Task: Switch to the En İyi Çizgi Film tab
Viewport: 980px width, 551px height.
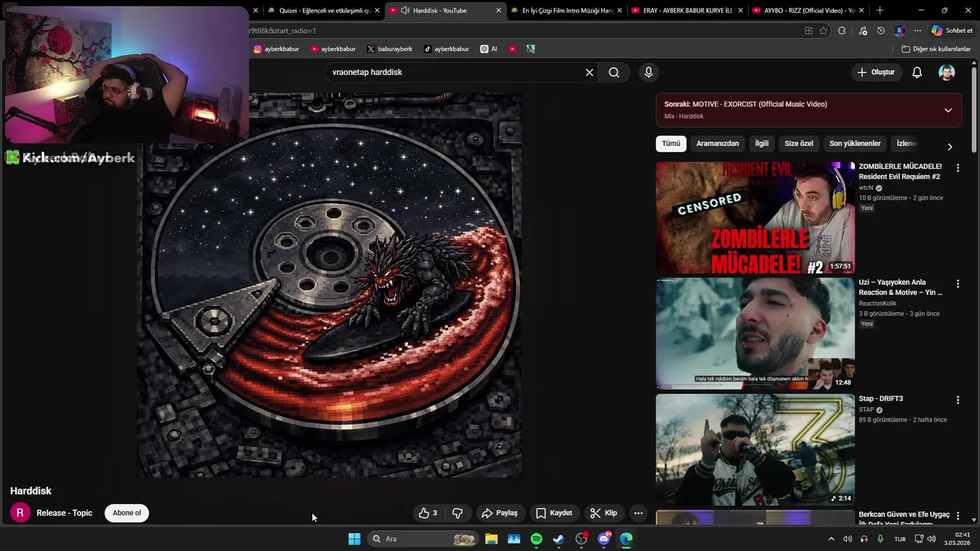Action: click(567, 11)
